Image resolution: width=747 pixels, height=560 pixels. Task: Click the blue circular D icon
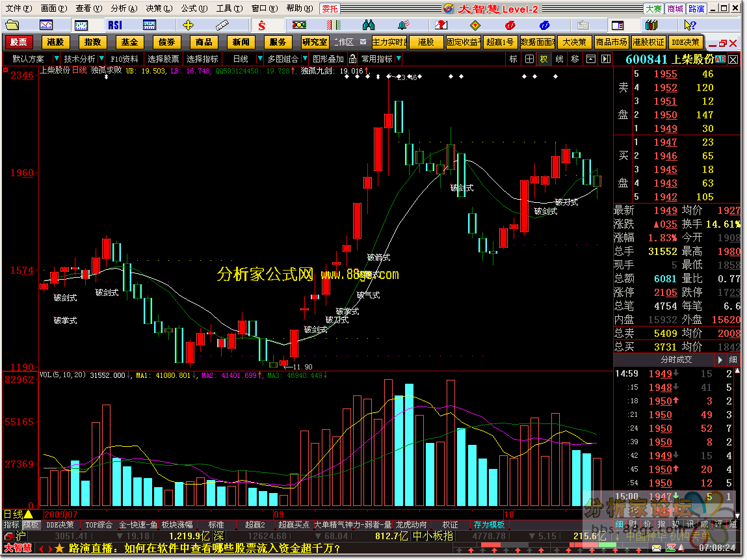pos(545,25)
